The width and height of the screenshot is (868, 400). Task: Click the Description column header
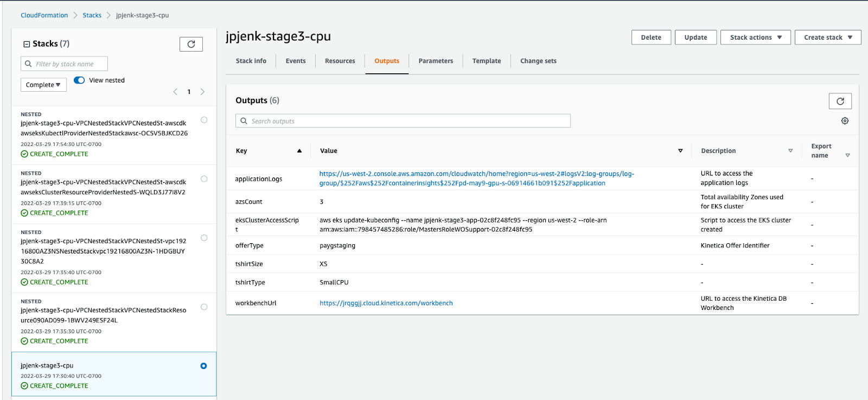718,151
